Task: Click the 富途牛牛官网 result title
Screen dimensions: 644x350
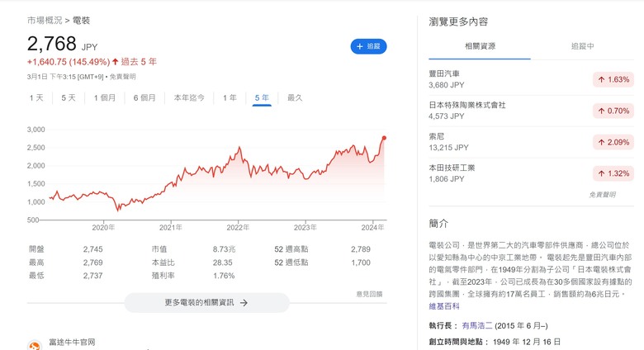Action: (x=72, y=343)
